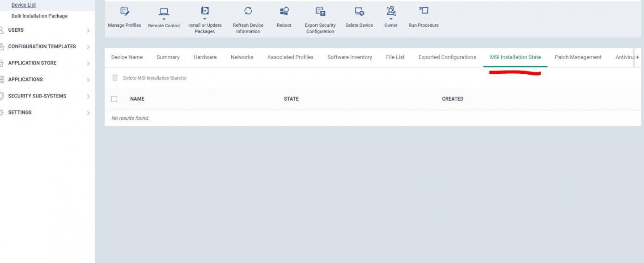Sort by the STATE column header
Image resolution: width=644 pixels, height=263 pixels.
[x=291, y=99]
